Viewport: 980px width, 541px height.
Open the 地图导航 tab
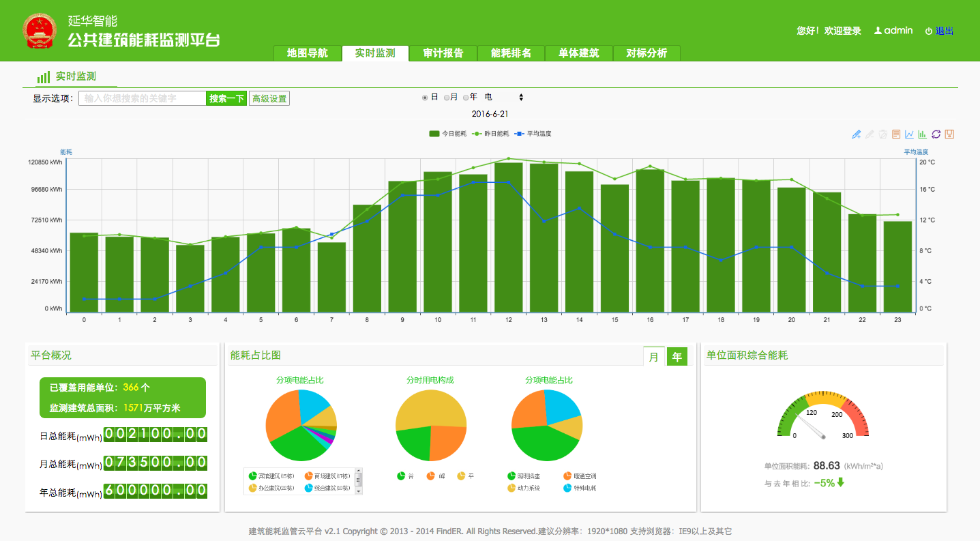[307, 53]
